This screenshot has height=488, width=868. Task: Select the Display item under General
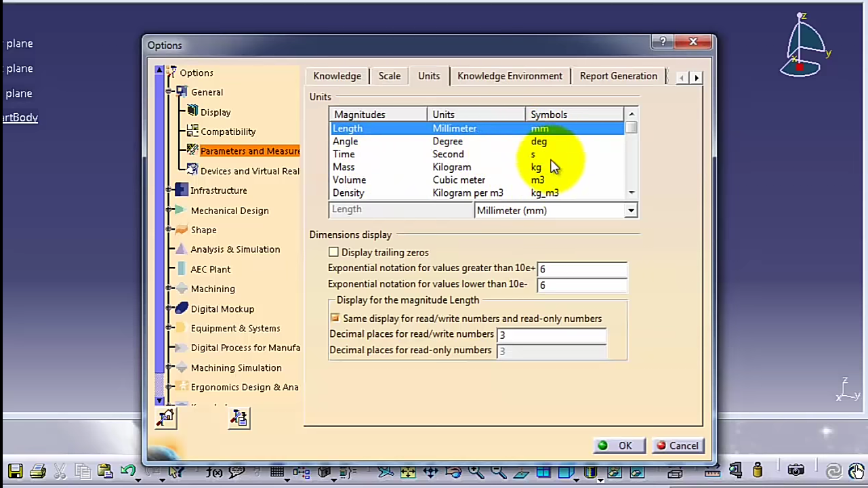tap(215, 113)
